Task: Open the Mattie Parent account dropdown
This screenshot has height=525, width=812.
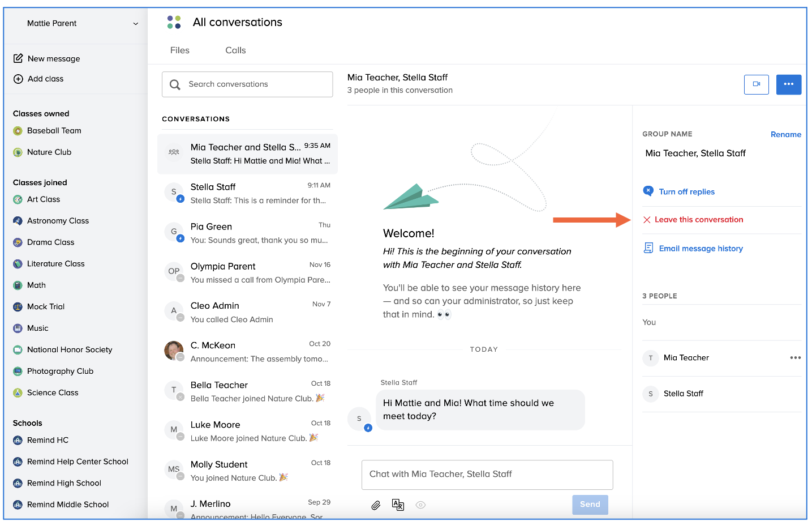Action: tap(135, 24)
